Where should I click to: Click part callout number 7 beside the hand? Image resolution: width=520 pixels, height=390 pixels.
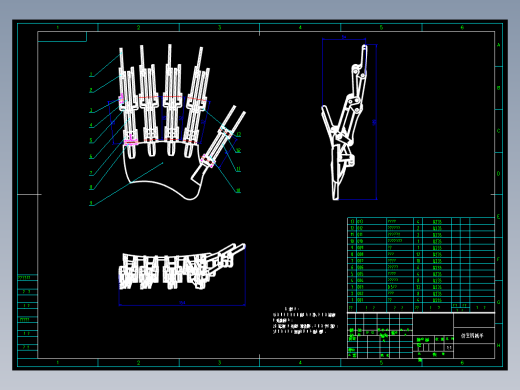pos(91,173)
